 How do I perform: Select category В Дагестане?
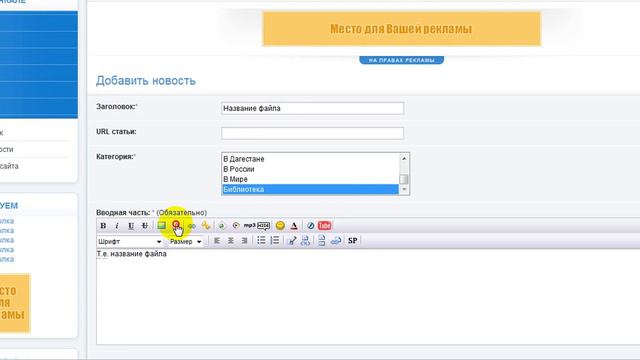(310, 159)
